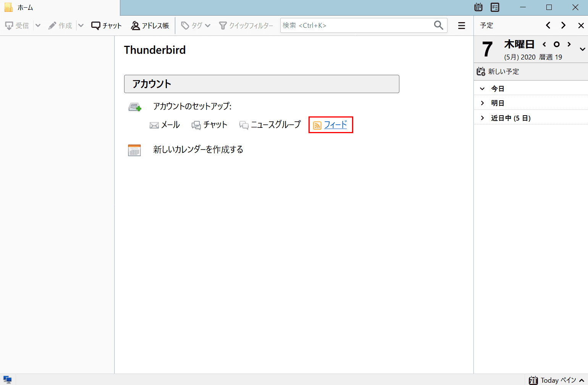Open the dropdown arrow next to 作成
Screen dimensions: 588x385
pos(81,26)
